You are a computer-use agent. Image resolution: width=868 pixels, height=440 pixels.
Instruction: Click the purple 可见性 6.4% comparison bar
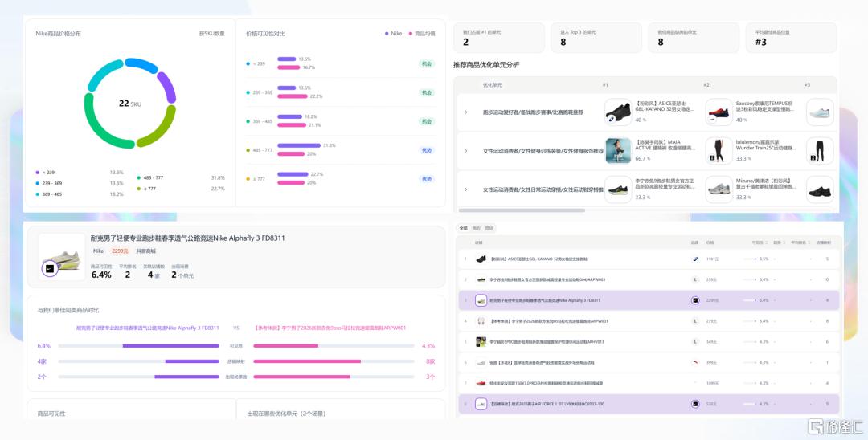click(x=170, y=346)
